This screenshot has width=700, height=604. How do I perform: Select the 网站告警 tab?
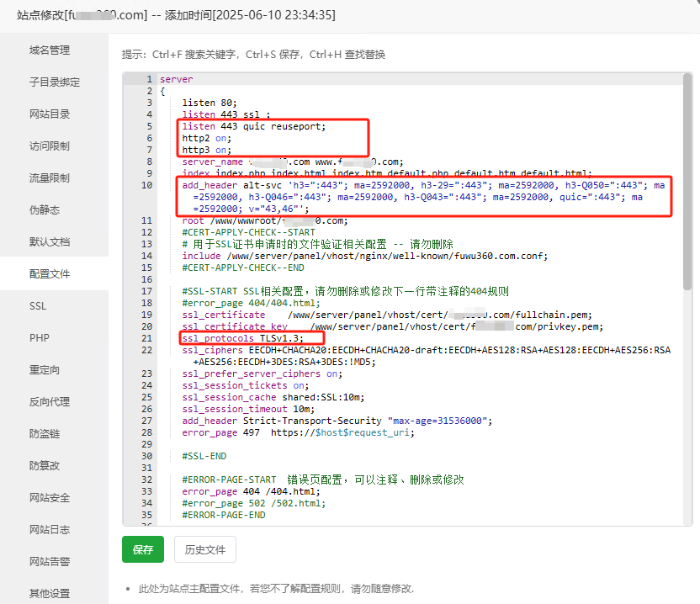50,562
